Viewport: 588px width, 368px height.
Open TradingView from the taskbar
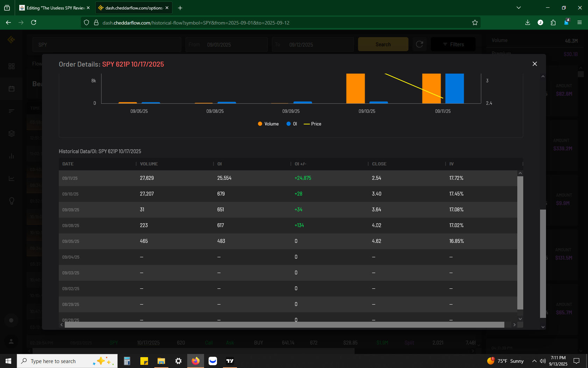point(230,361)
